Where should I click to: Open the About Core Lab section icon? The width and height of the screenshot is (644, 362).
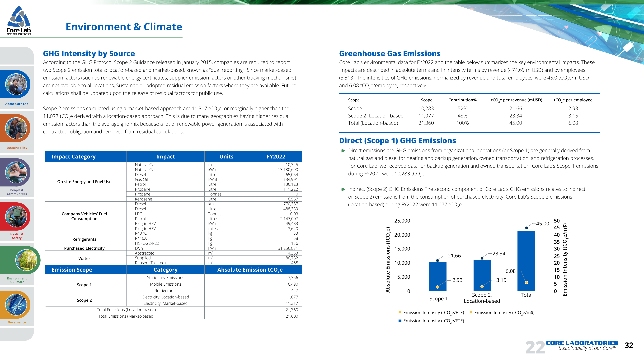[x=16, y=84]
